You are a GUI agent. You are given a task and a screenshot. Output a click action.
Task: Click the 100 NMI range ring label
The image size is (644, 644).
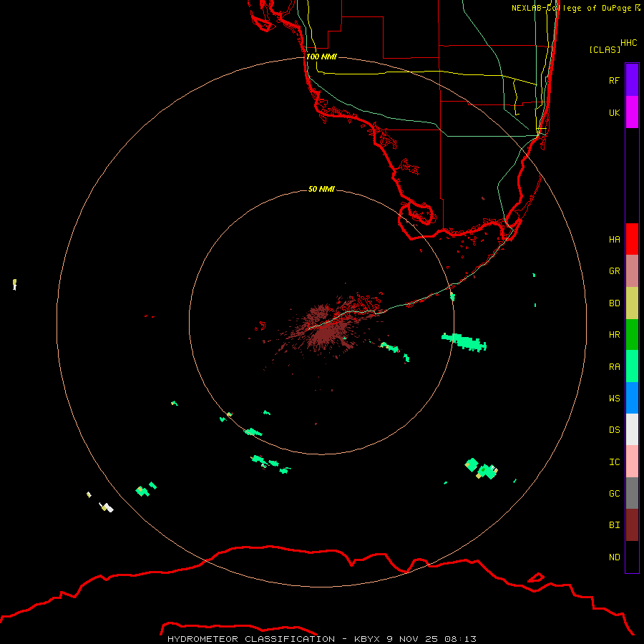[x=321, y=57]
